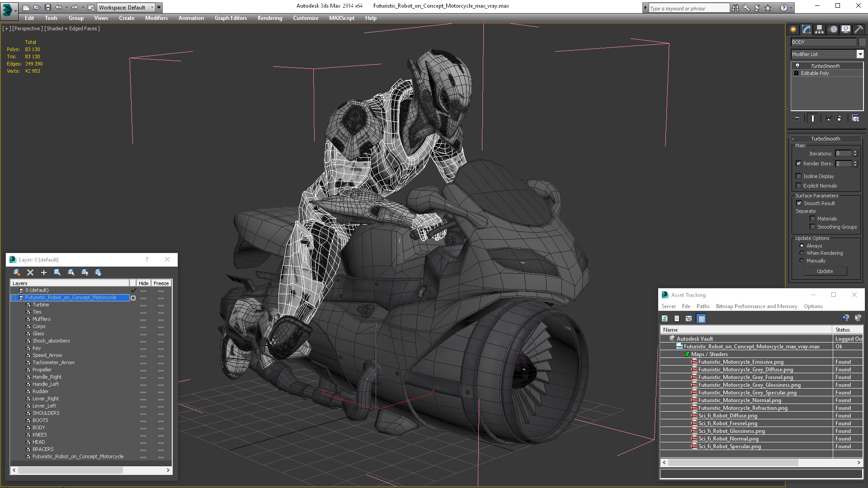The height and width of the screenshot is (488, 868).
Task: Click the object color swatch beside BODY
Action: pyautogui.click(x=862, y=42)
